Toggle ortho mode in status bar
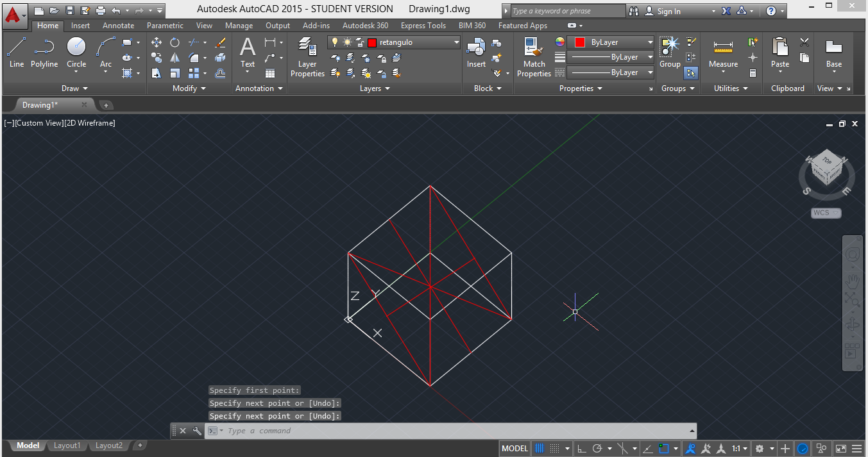This screenshot has height=457, width=868. 581,449
